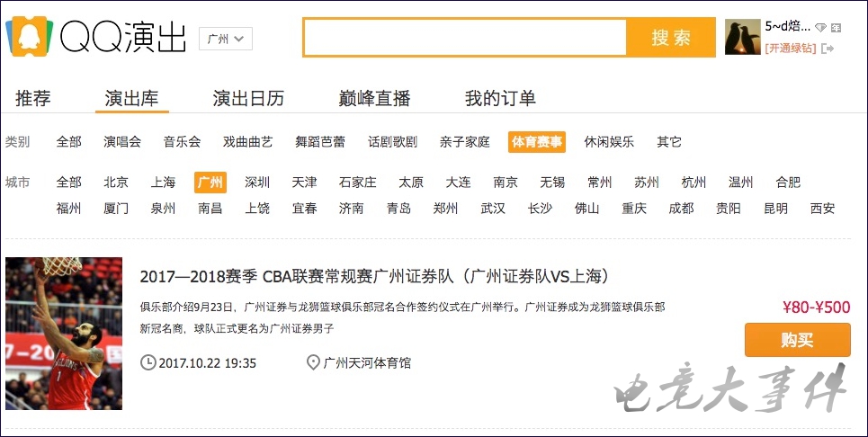Choose city 上饶
Image resolution: width=868 pixels, height=437 pixels.
point(257,209)
